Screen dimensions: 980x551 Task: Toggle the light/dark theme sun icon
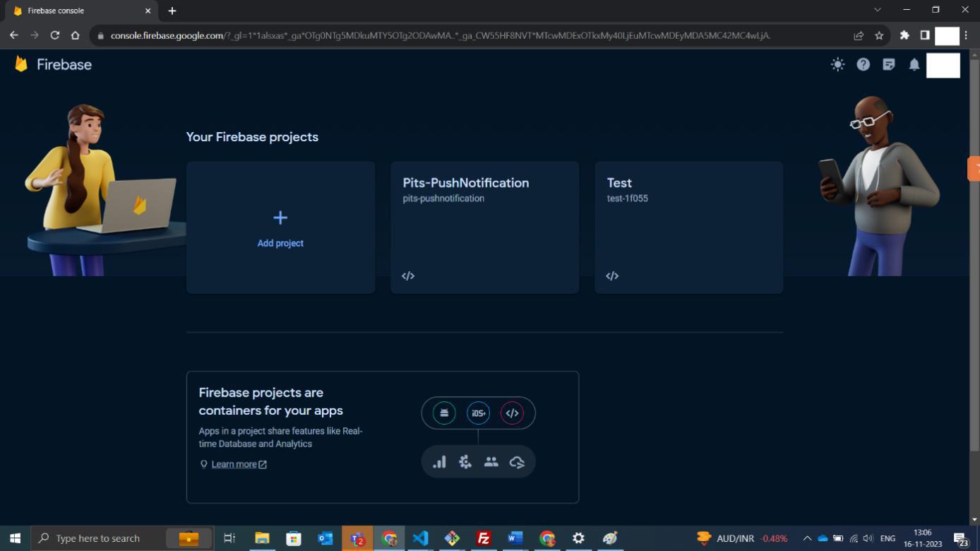point(837,64)
